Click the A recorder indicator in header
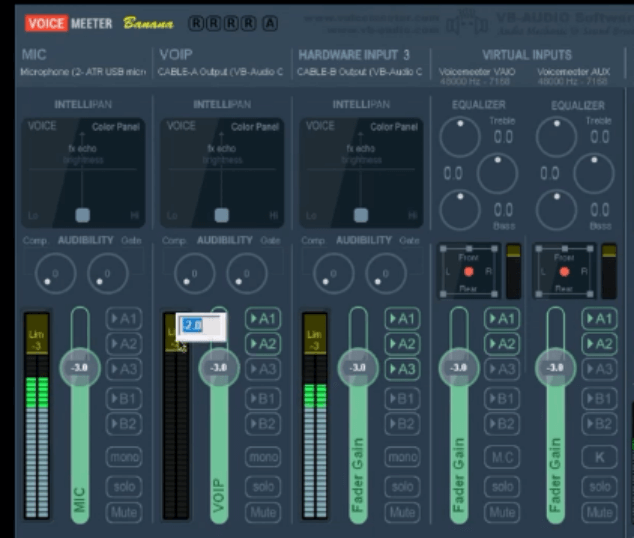The image size is (634, 538). pyautogui.click(x=270, y=23)
